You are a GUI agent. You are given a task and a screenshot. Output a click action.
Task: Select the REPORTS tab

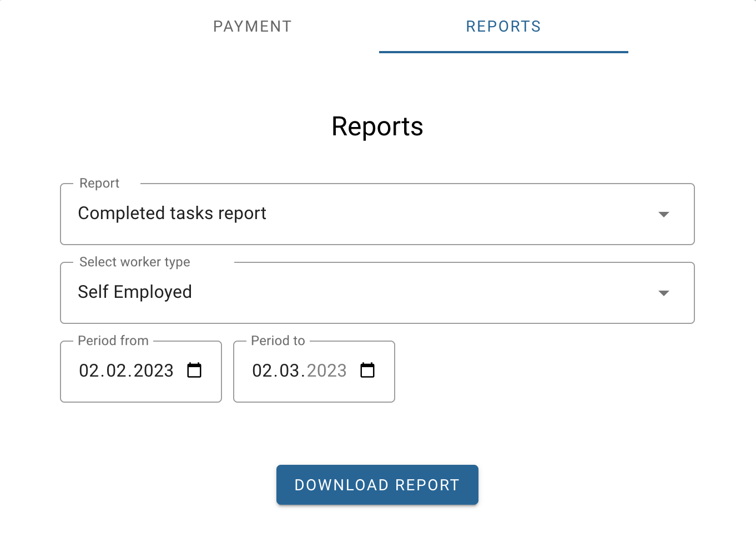[503, 27]
